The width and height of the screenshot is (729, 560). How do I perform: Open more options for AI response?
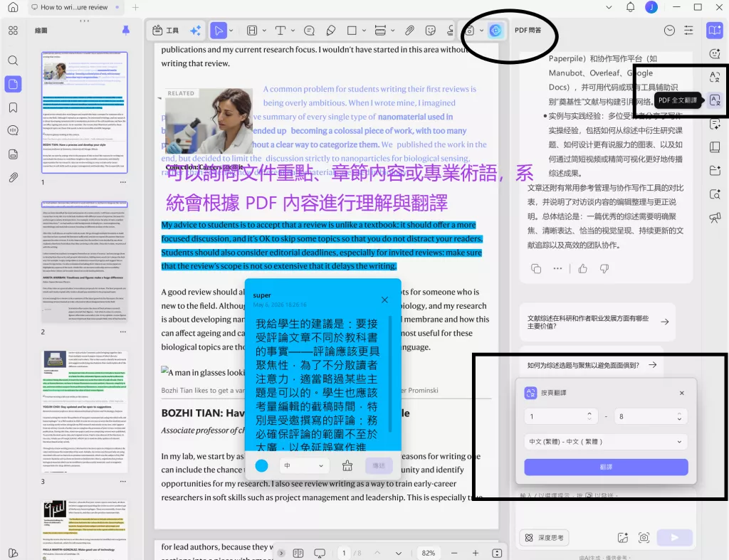(x=557, y=268)
